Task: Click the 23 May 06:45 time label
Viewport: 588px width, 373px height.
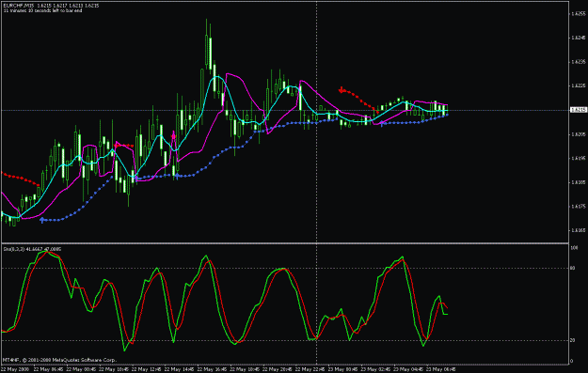Action: pos(440,369)
